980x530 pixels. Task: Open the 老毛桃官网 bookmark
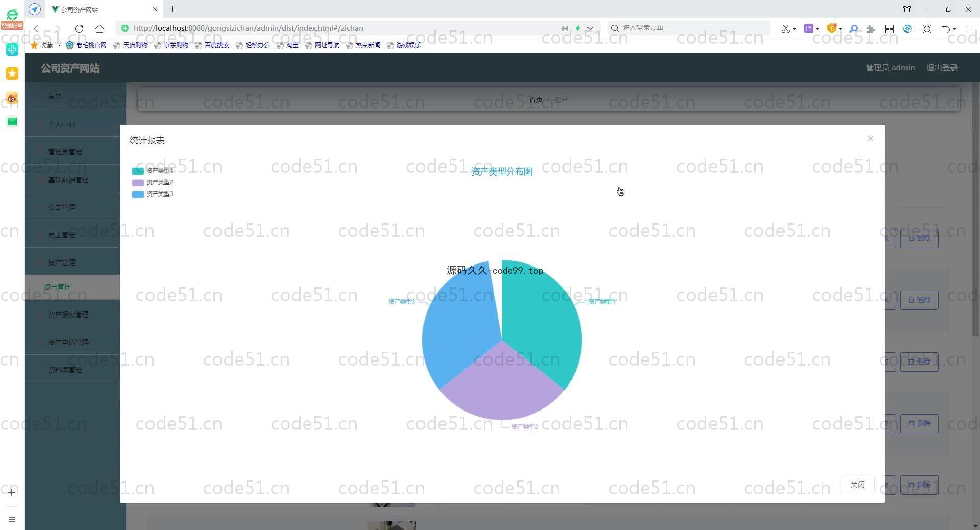(x=86, y=45)
